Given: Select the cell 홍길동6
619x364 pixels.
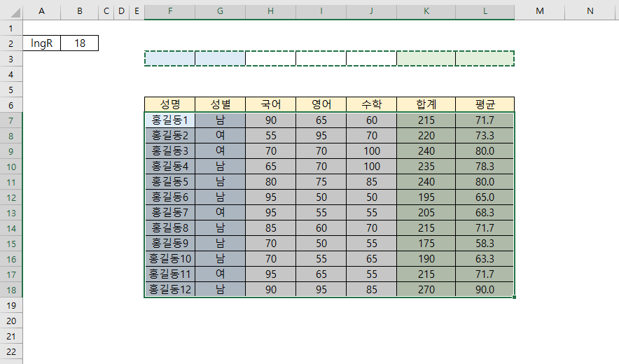Looking at the screenshot, I should (169, 197).
